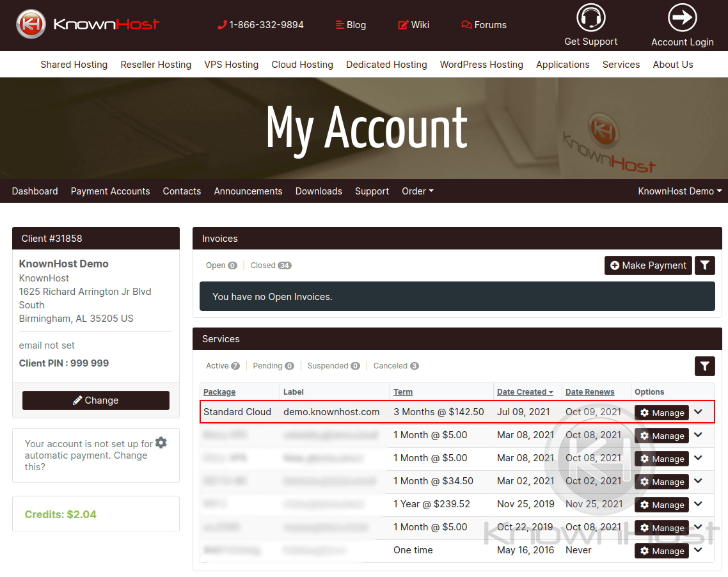728x577 pixels.
Task: Open Reseller Hosting menu item
Action: [156, 65]
